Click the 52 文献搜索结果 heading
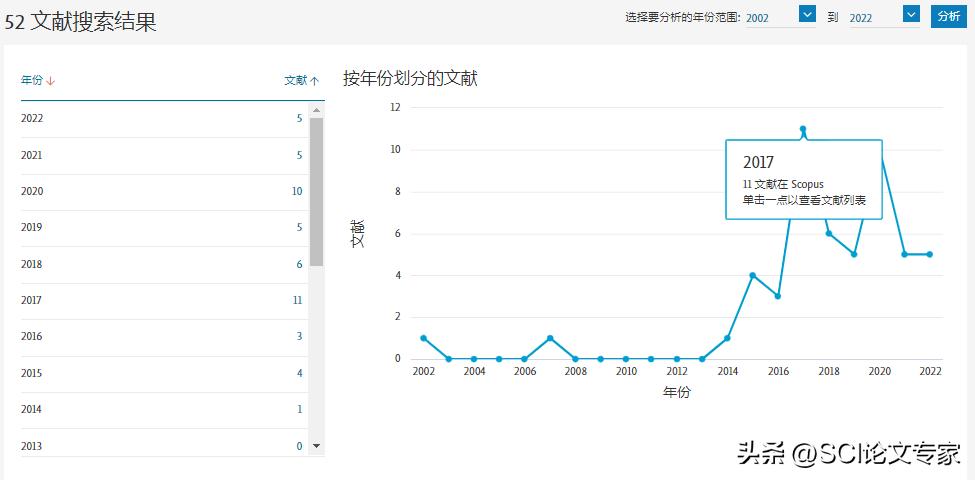 pos(80,21)
